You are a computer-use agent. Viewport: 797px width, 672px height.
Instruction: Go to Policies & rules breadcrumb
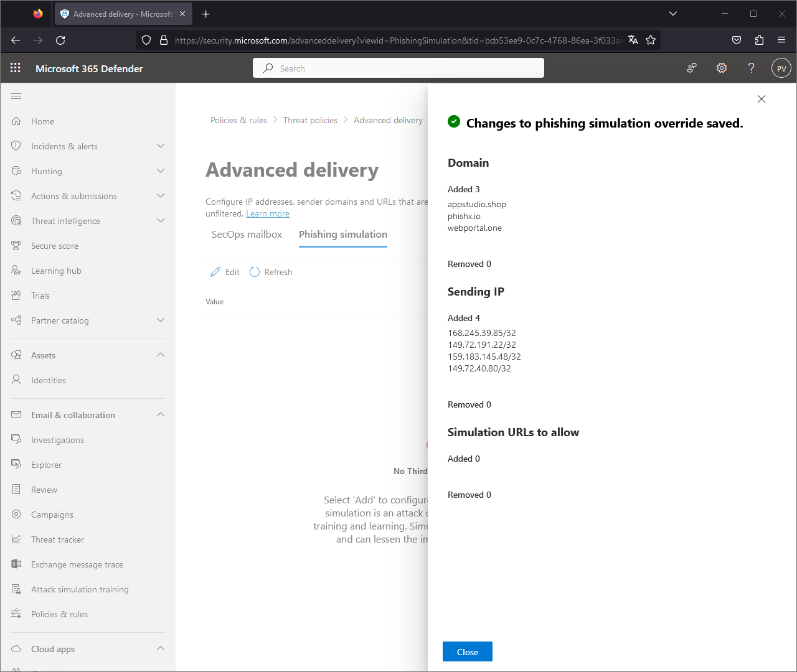coord(238,120)
